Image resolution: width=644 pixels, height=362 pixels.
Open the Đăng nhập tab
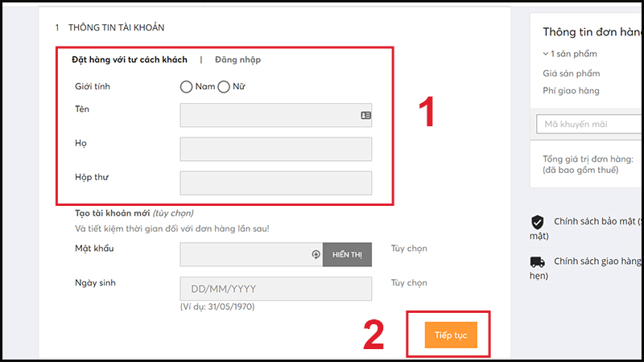pyautogui.click(x=237, y=60)
